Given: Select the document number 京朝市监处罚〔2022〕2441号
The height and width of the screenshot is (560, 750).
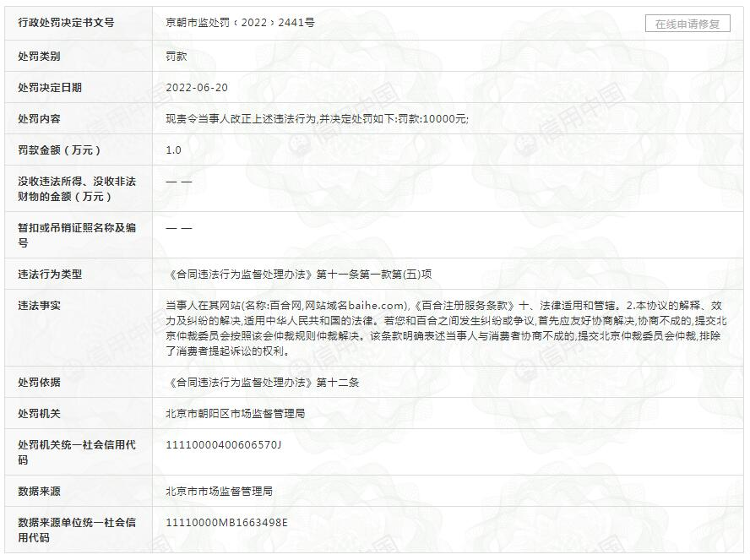Looking at the screenshot, I should [240, 23].
